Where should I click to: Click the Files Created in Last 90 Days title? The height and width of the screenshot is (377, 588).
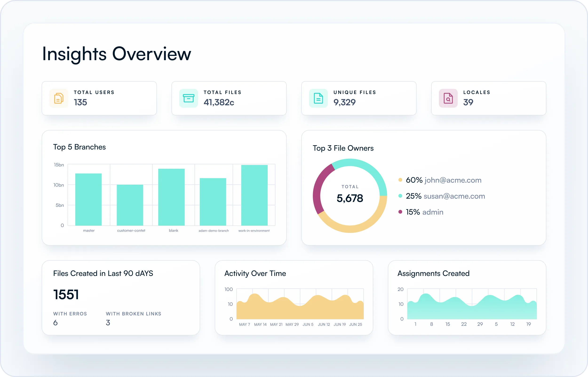point(103,273)
